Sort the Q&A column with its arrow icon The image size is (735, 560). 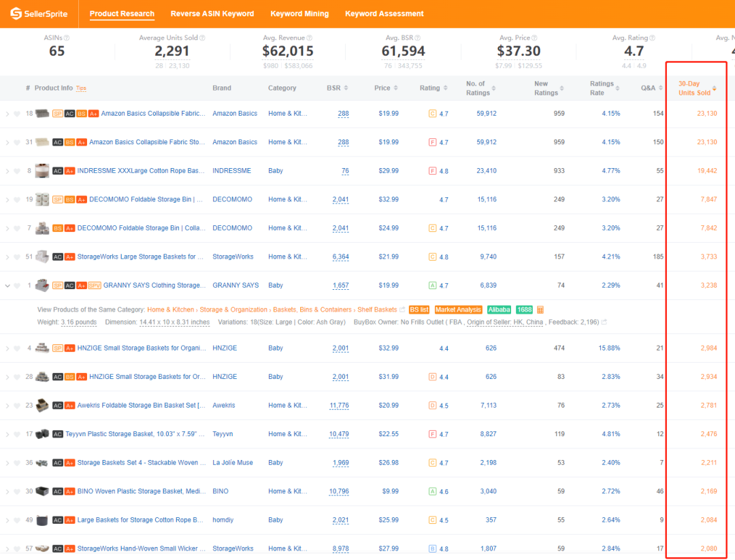660,88
